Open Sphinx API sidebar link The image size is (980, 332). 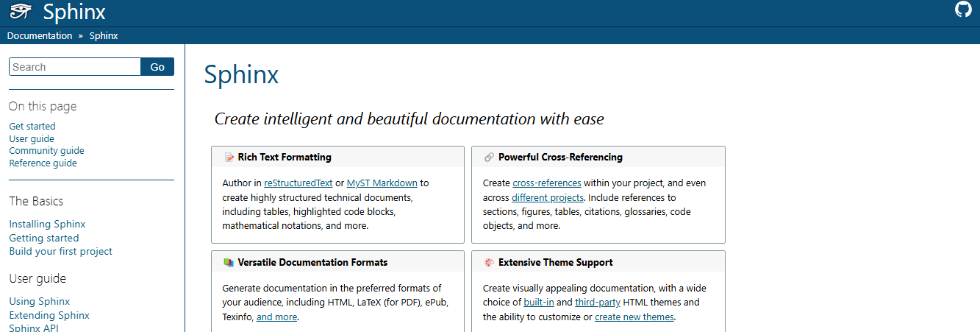(x=34, y=328)
